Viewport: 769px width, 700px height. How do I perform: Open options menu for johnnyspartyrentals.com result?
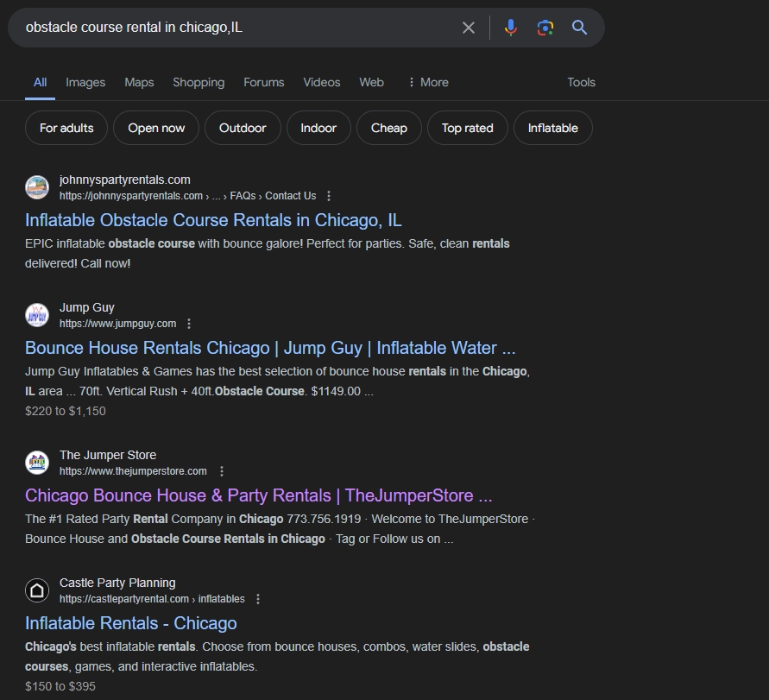(329, 196)
